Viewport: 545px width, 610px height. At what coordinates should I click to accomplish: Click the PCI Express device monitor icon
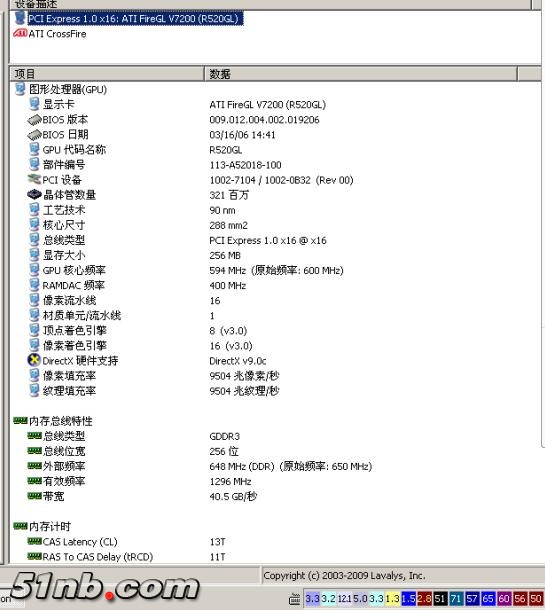[x=20, y=18]
